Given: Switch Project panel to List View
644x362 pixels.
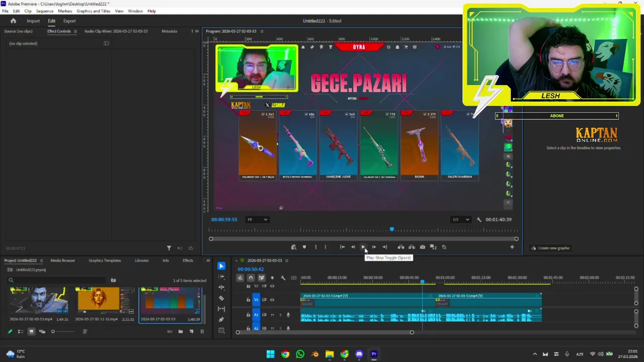Looking at the screenshot, I should click(21, 331).
